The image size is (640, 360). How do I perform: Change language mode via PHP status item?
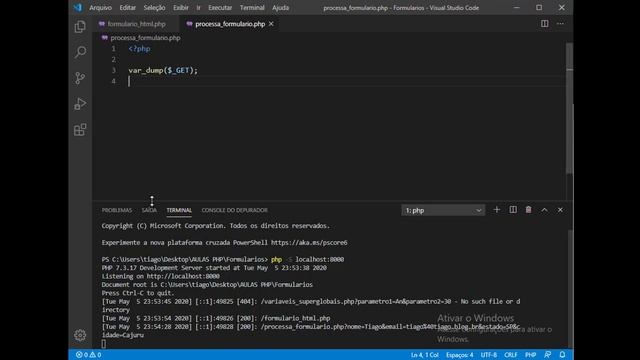tap(531, 355)
